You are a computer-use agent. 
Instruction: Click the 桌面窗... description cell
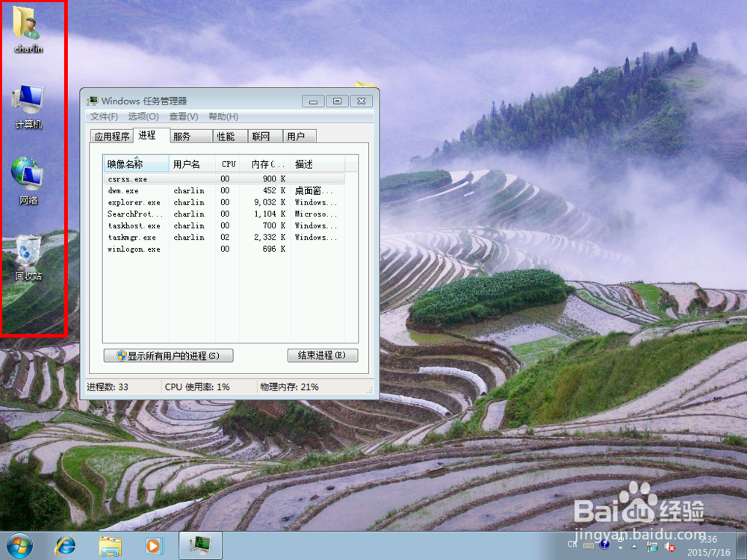click(x=315, y=191)
